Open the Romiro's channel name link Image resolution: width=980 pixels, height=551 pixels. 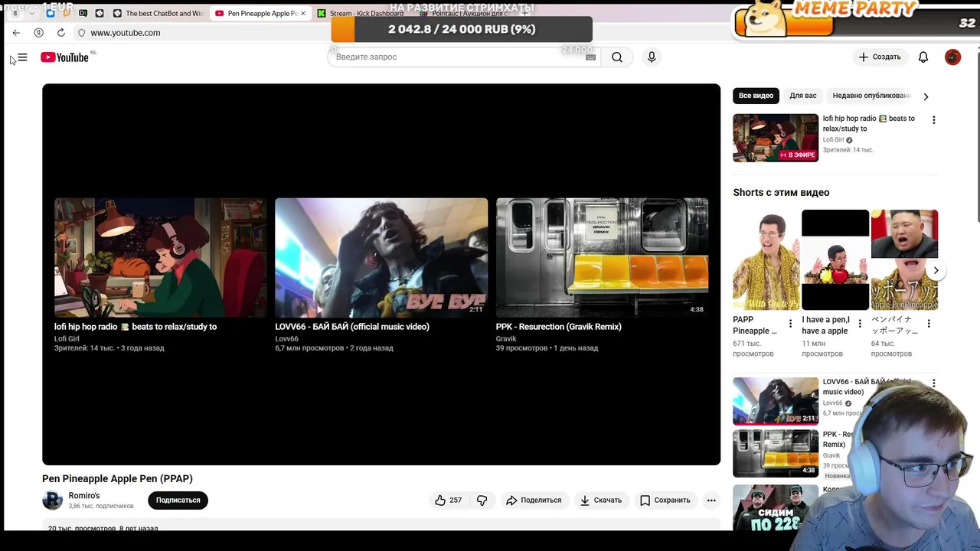coord(84,496)
